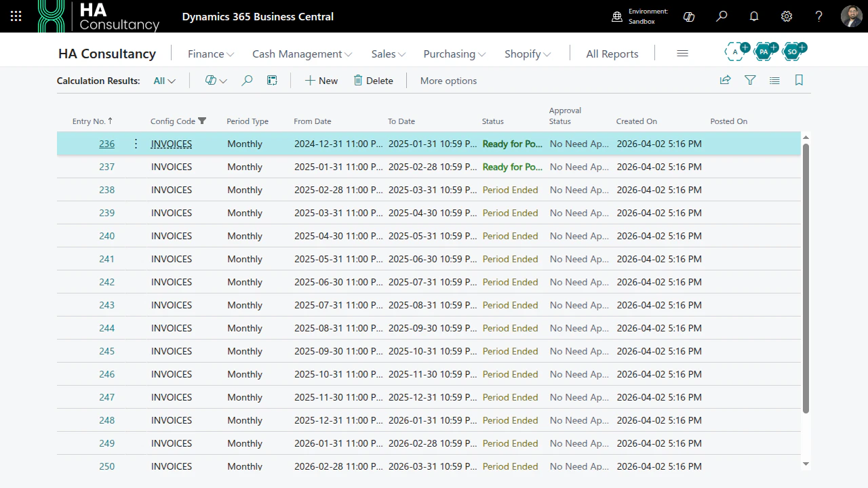This screenshot has width=868, height=488.
Task: Open the notifications bell
Action: tap(754, 16)
